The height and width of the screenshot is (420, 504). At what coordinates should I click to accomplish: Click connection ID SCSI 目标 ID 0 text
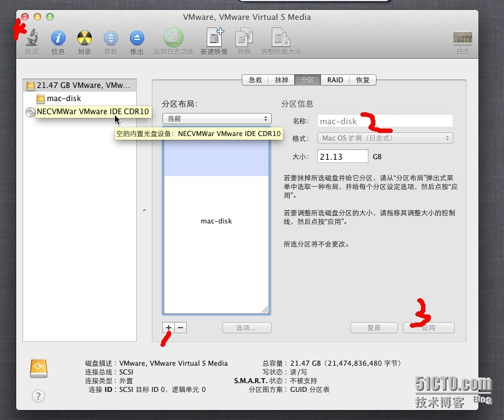click(162, 389)
